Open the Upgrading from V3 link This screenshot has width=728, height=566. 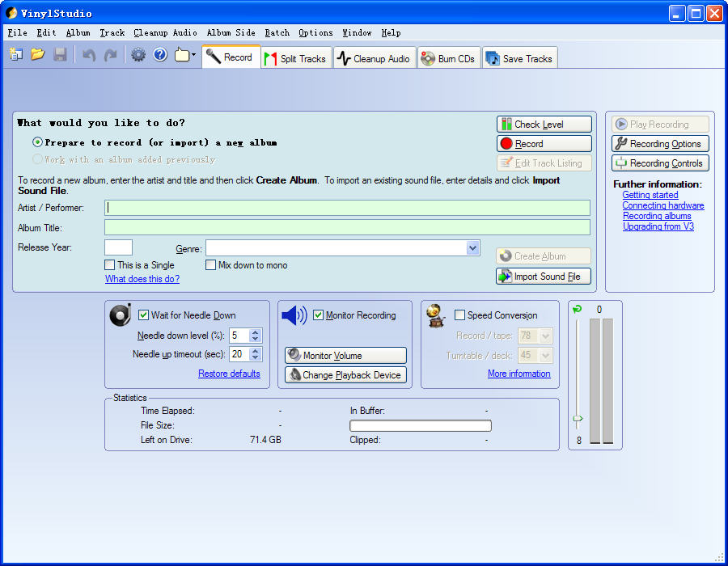(658, 226)
